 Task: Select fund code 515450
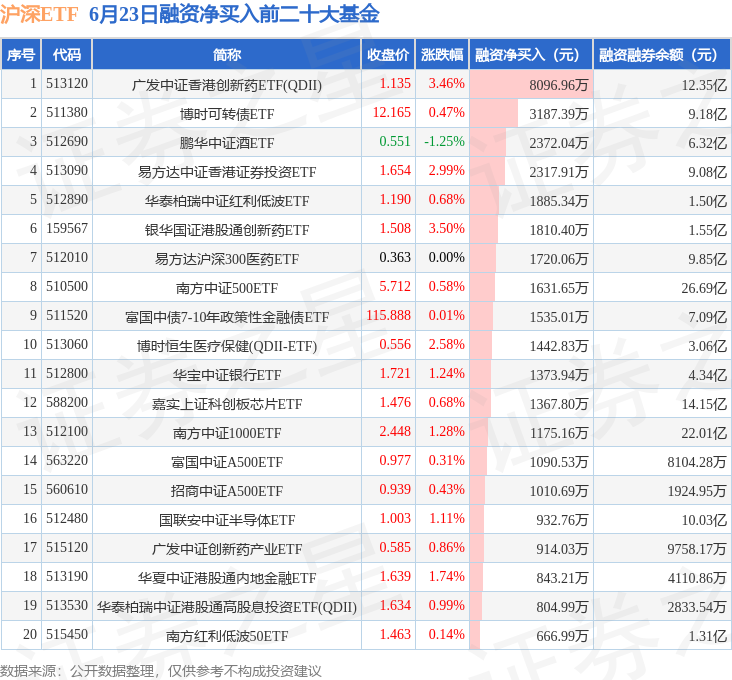(67, 634)
